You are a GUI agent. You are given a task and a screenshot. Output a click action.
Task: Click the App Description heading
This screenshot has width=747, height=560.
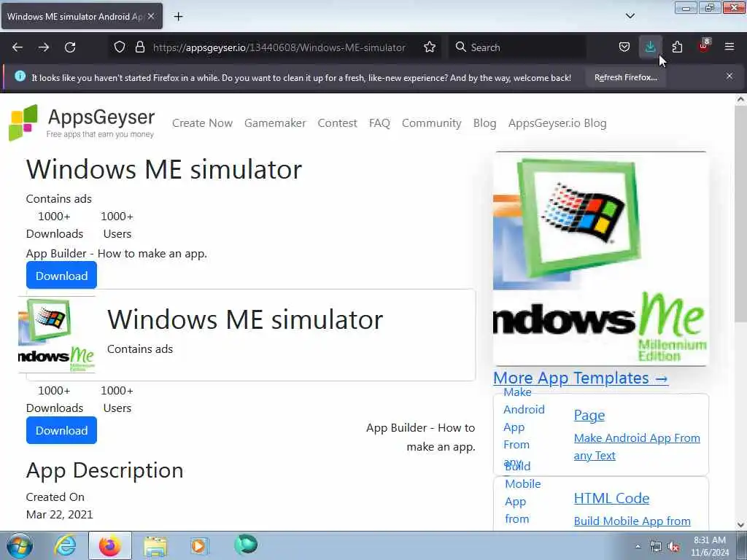pos(105,470)
